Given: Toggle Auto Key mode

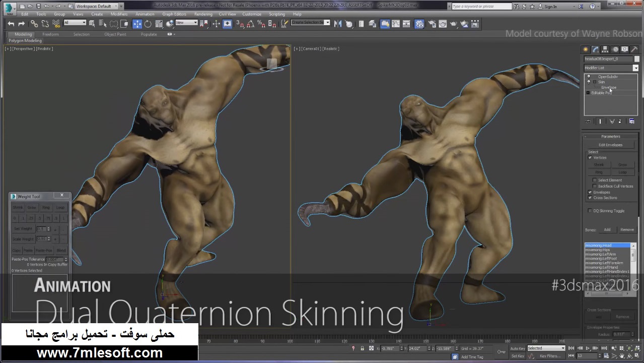Looking at the screenshot, I should (518, 348).
